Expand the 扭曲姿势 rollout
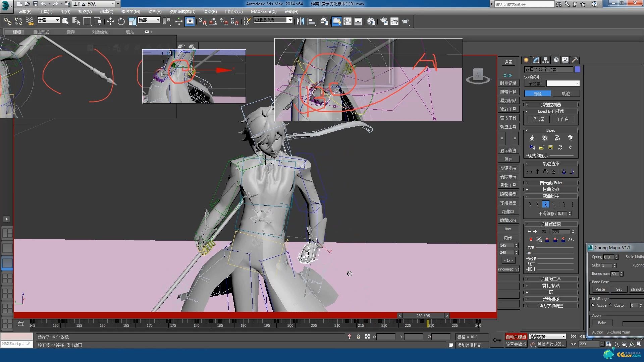Screen dimensions: 644x362 pos(551,189)
